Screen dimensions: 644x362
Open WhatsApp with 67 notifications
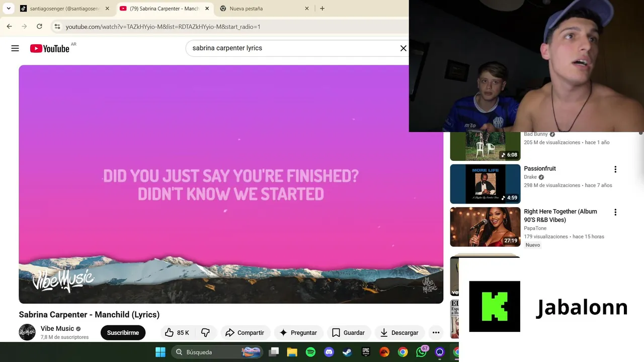point(421,352)
